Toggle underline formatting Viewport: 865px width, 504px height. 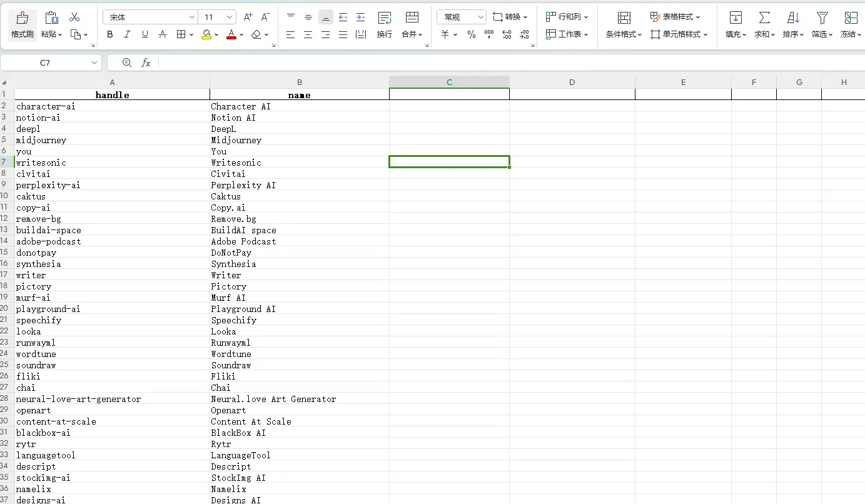[x=145, y=34]
